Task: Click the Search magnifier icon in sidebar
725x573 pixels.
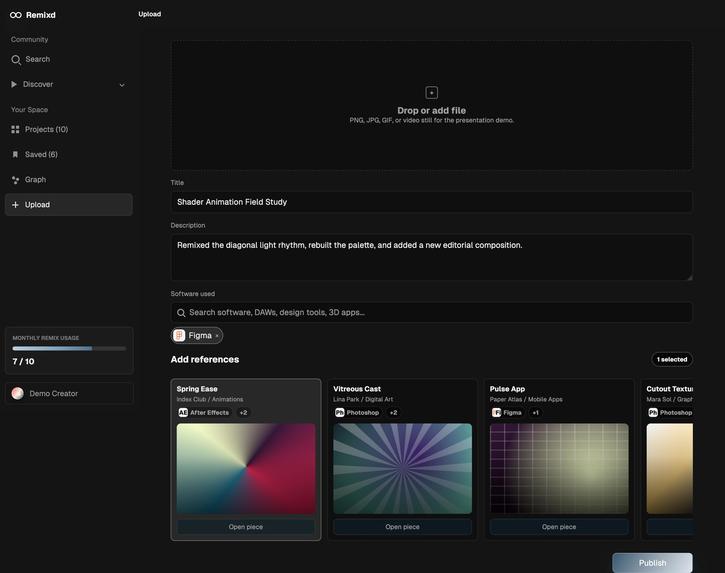Action: click(16, 60)
